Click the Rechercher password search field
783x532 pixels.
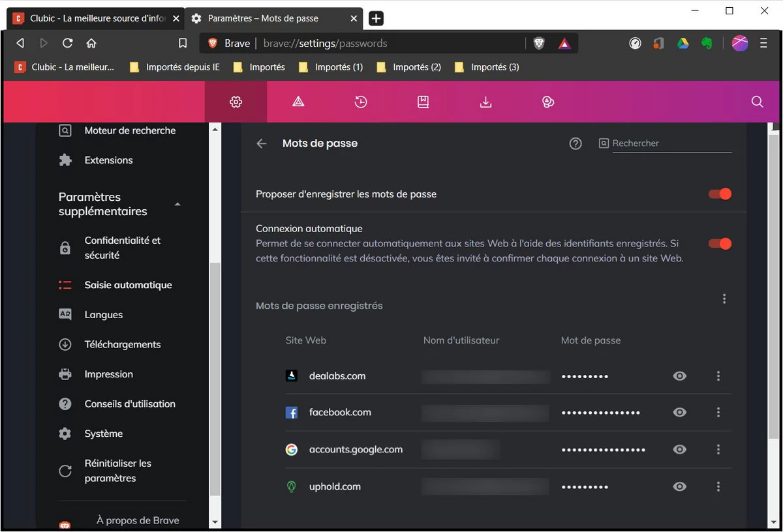pyautogui.click(x=671, y=143)
